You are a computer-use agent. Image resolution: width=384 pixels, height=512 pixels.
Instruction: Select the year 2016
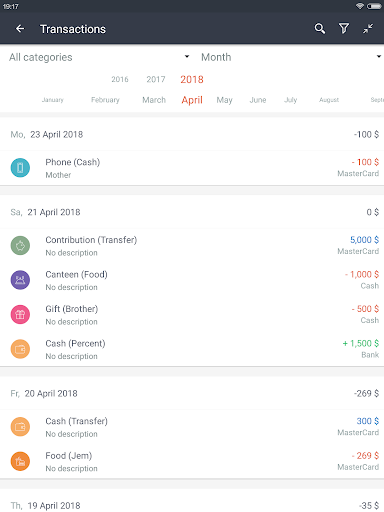[120, 79]
